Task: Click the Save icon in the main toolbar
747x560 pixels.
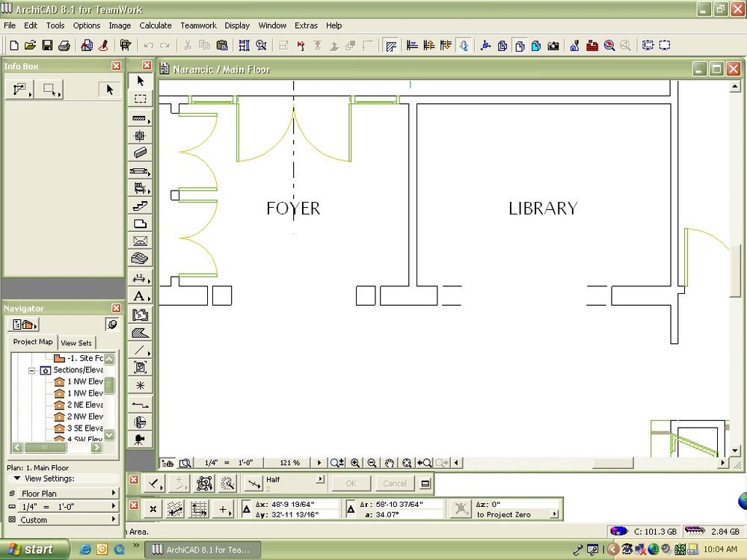Action: [47, 46]
